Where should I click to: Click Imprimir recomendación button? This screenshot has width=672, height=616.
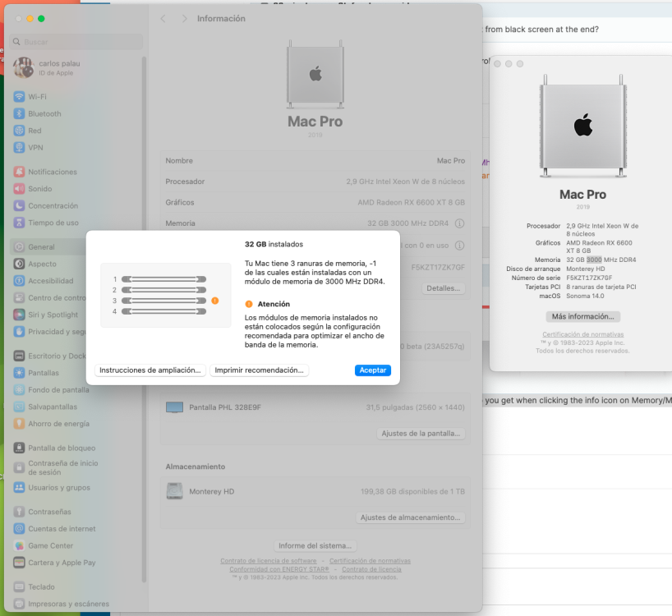coord(259,370)
